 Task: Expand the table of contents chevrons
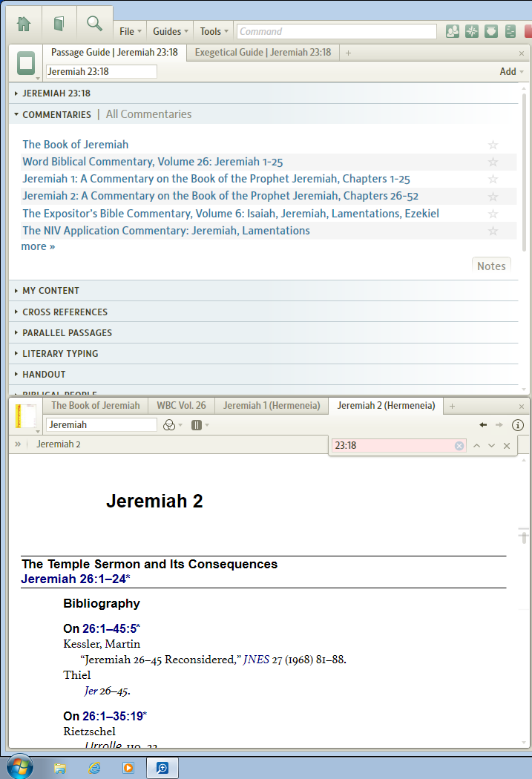tap(18, 444)
